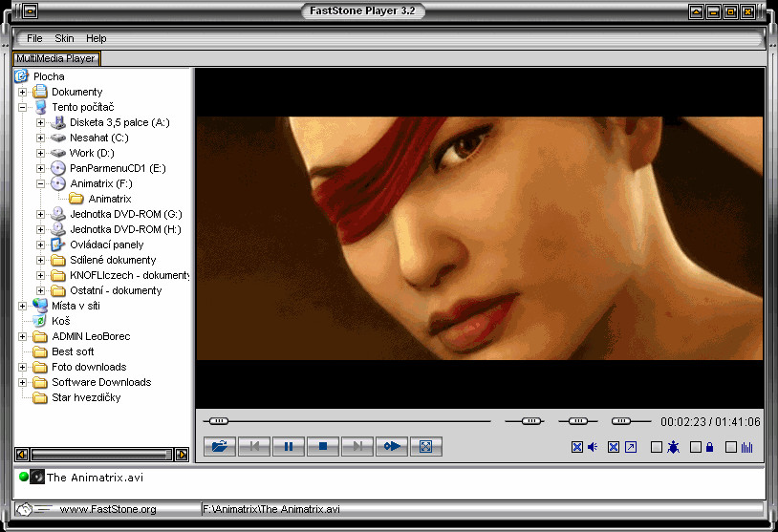Click the video display area
Image resolution: width=778 pixels, height=532 pixels.
[480, 238]
